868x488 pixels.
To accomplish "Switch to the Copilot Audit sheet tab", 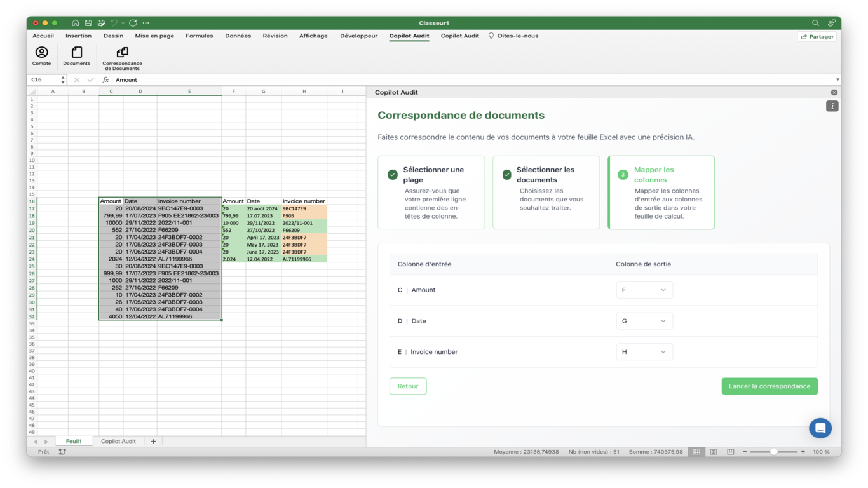I will (x=118, y=441).
